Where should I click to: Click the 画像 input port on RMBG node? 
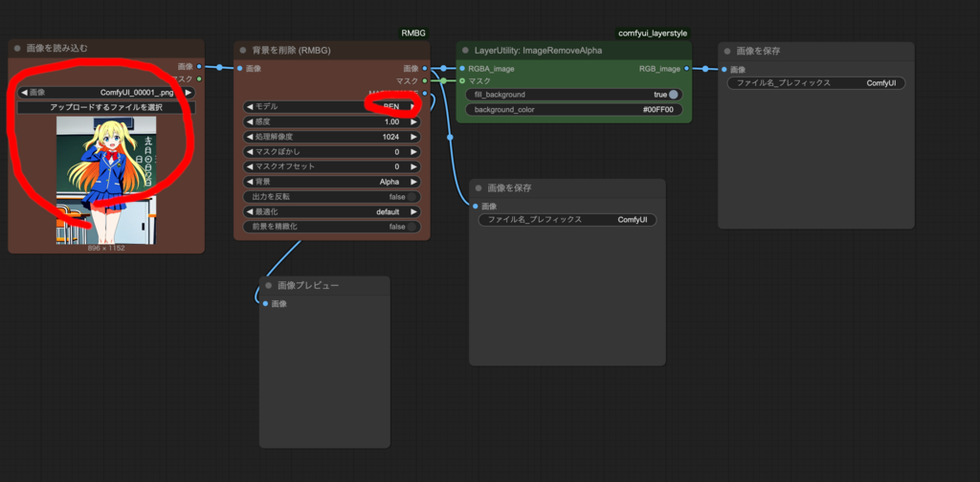tap(240, 68)
